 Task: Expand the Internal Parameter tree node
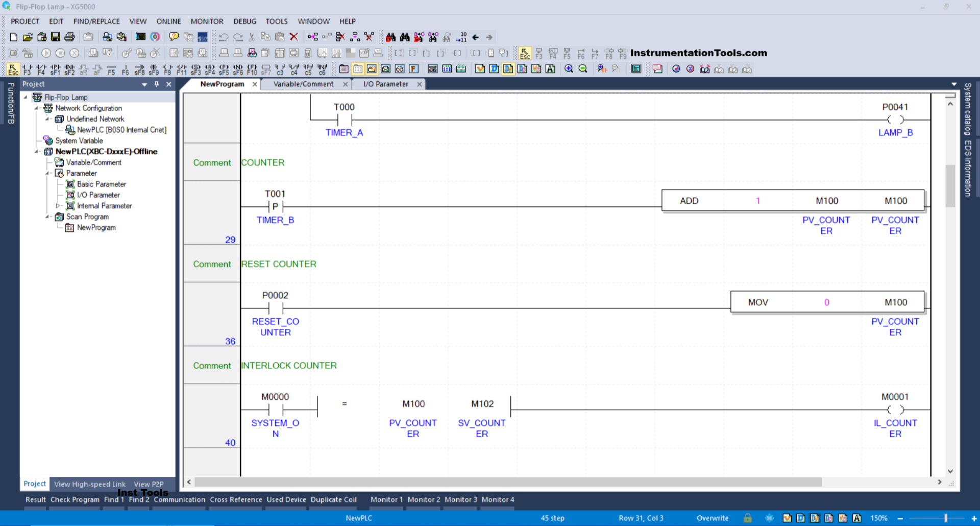[58, 206]
